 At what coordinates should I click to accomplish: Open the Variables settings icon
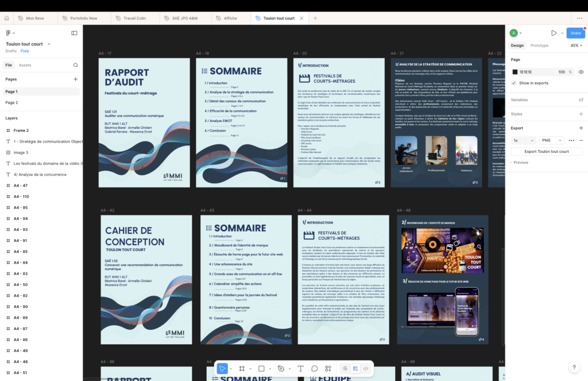tap(581, 100)
